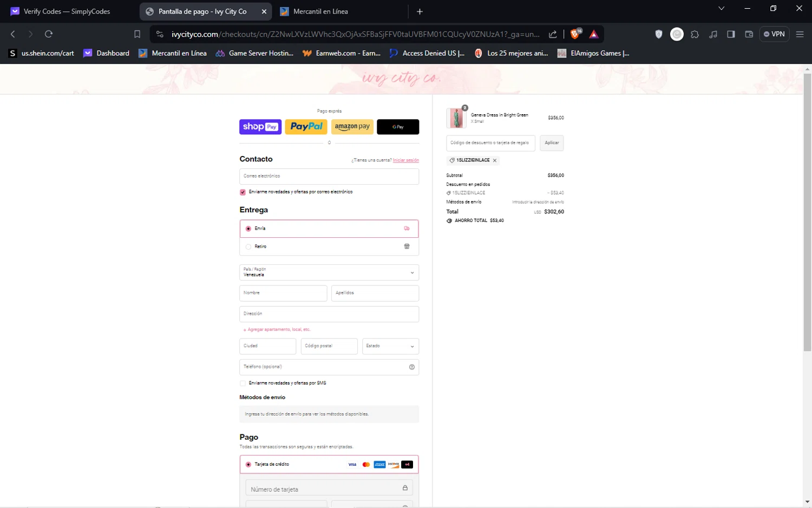Screen dimensions: 812x508
Task: Toggle email news and offers checkbox
Action: (x=243, y=192)
